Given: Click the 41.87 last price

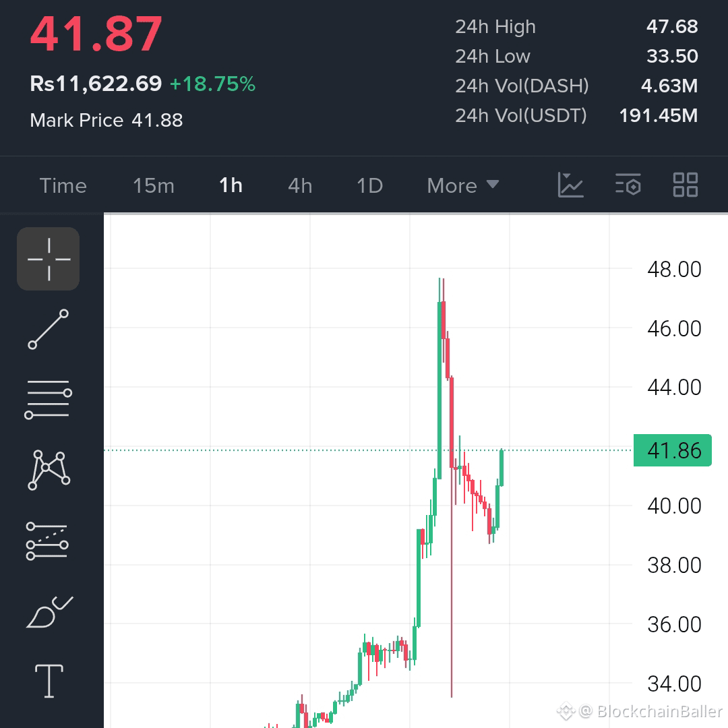Looking at the screenshot, I should point(96,34).
